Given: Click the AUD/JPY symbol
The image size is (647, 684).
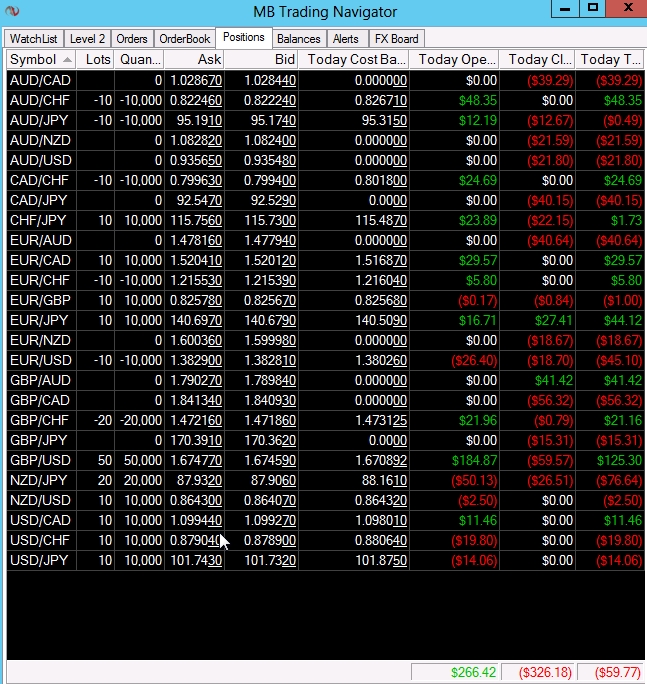Looking at the screenshot, I should coord(39,120).
